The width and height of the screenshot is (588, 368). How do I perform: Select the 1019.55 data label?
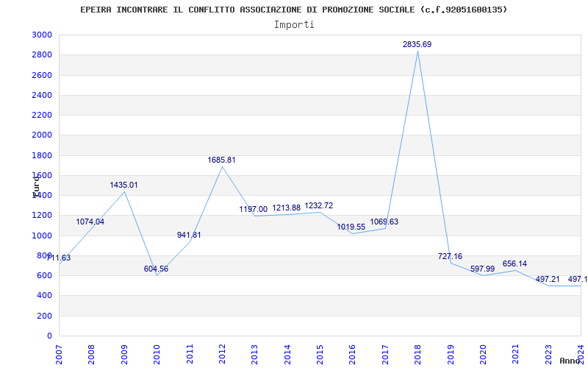pos(351,227)
